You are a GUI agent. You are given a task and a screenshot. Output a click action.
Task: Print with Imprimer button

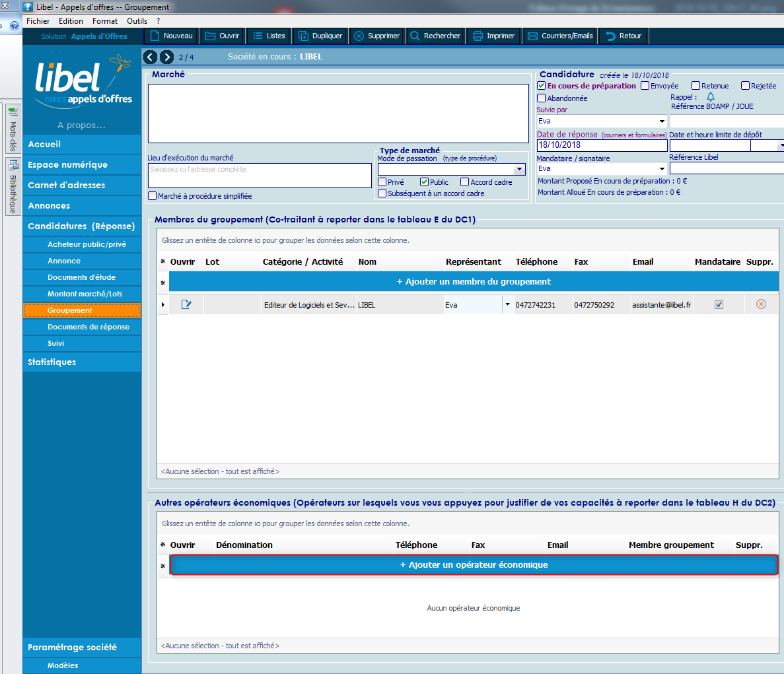tap(494, 36)
